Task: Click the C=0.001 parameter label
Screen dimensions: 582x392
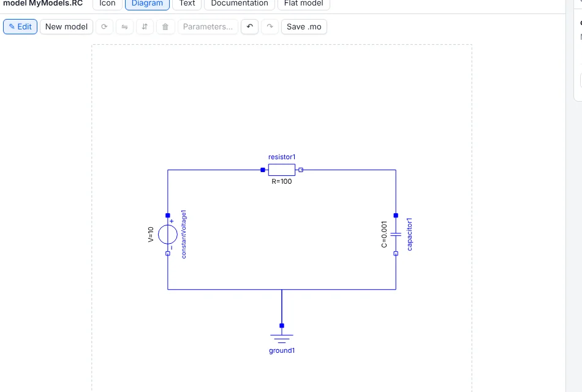Action: [x=384, y=234]
